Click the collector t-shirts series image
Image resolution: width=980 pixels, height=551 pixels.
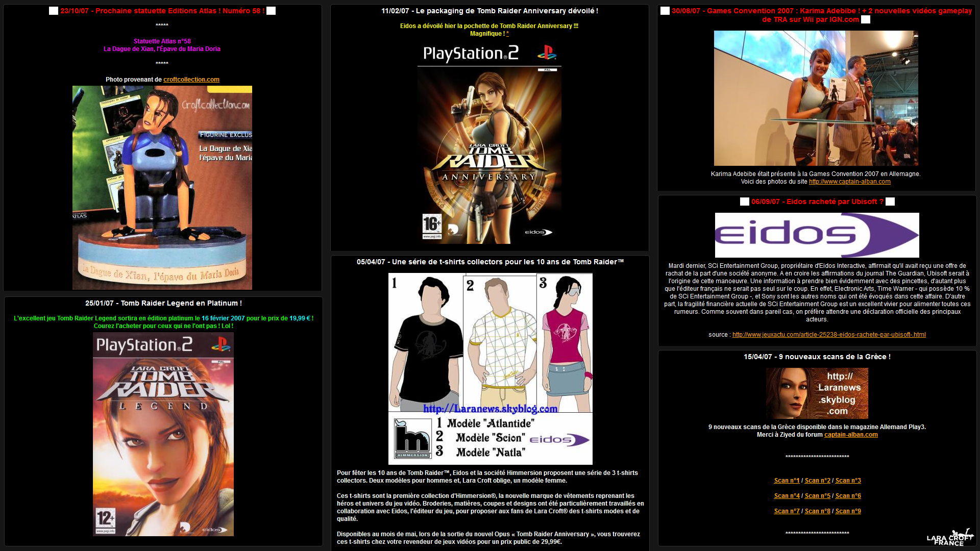490,368
